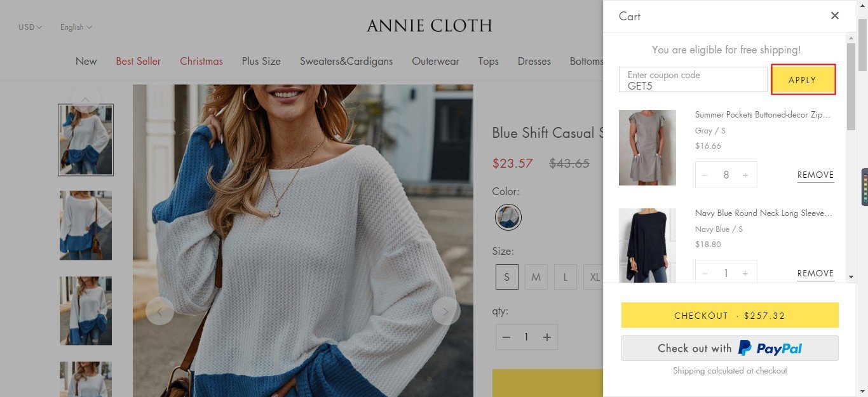The width and height of the screenshot is (868, 397).
Task: Choose the blue-white color swatch
Action: (508, 217)
